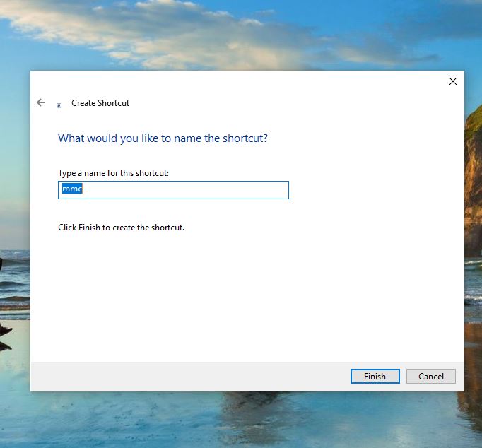This screenshot has width=482, height=448.
Task: Click the highlighted "mmc" text
Action: (x=72, y=189)
